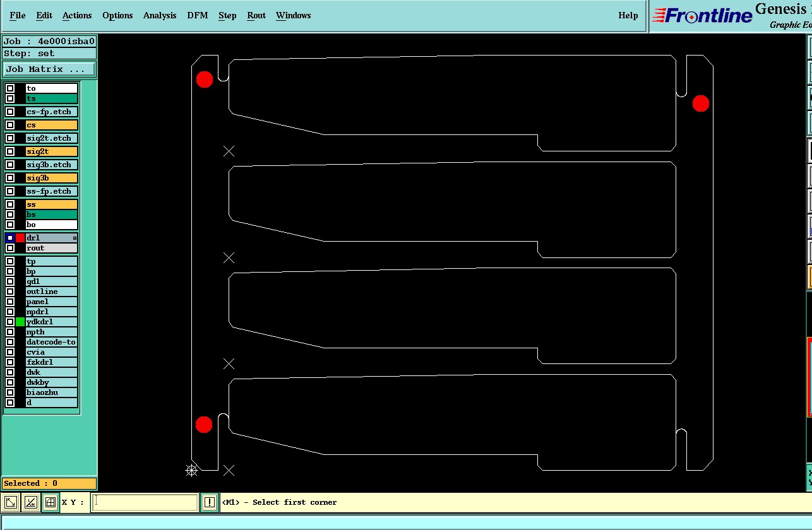Image resolution: width=812 pixels, height=530 pixels.
Task: Click the Step: set label
Action: click(49, 54)
